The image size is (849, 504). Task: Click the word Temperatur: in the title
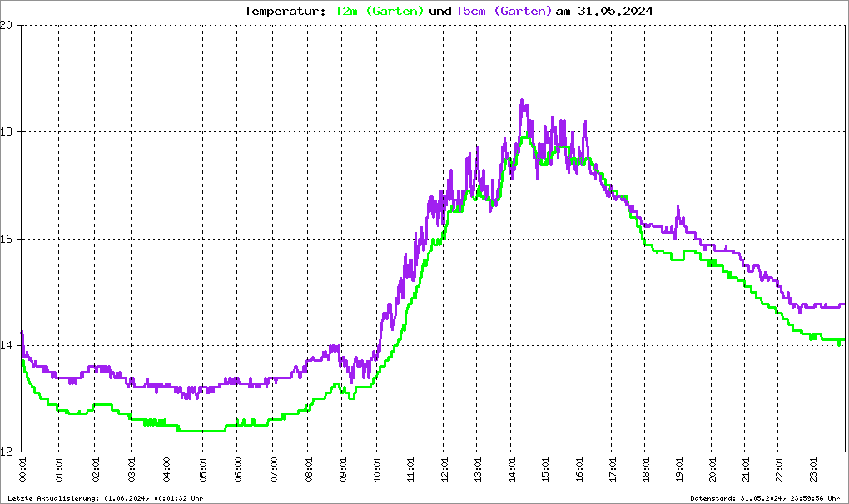285,12
